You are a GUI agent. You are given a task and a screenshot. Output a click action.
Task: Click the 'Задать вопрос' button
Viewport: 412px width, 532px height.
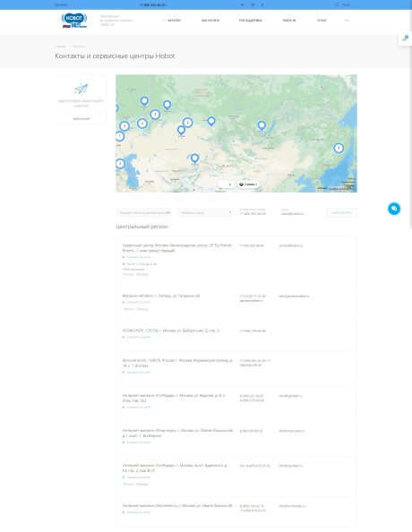click(x=342, y=213)
